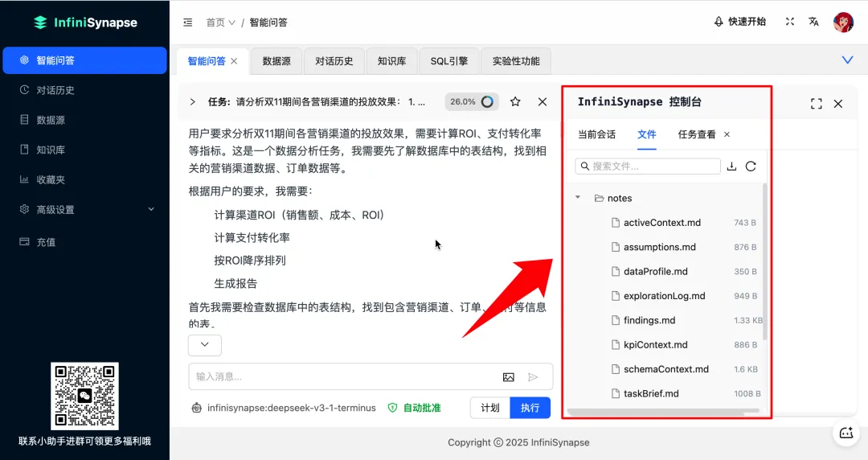This screenshot has width=868, height=460.
Task: Click the image upload icon in the message box
Action: 508,377
